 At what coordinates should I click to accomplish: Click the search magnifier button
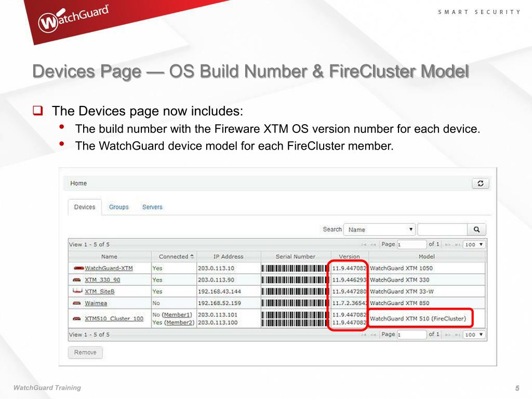(x=476, y=230)
